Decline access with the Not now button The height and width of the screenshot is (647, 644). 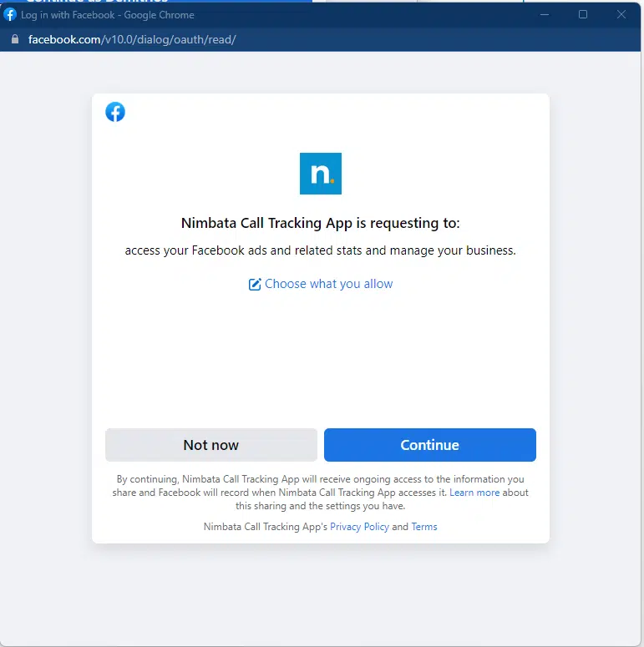coord(211,445)
